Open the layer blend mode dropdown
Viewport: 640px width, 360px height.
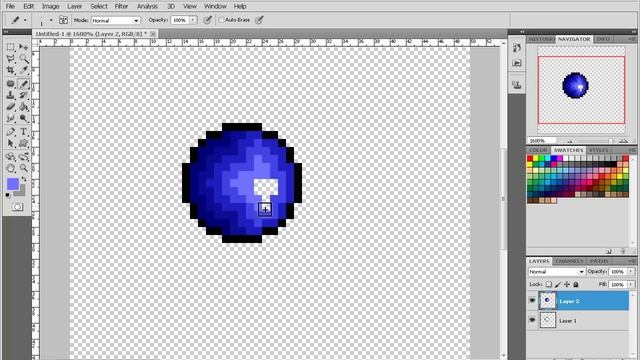click(x=556, y=272)
